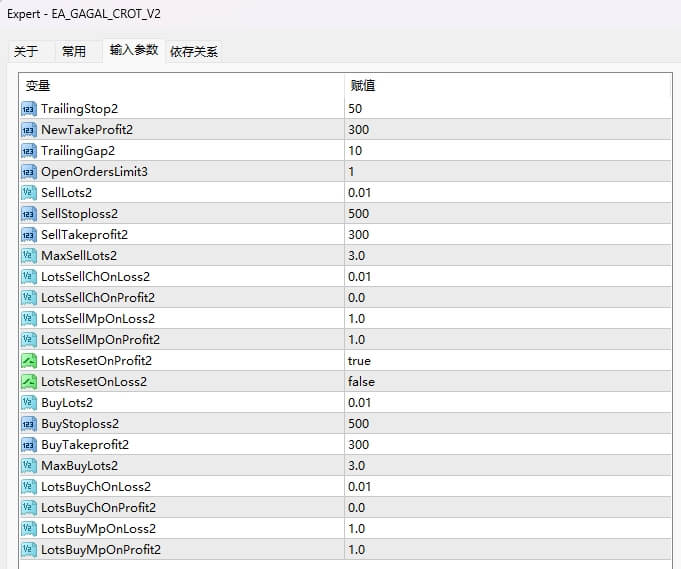The height and width of the screenshot is (569, 681).
Task: Click the value 300 for SellTakeprofit2
Action: (358, 235)
